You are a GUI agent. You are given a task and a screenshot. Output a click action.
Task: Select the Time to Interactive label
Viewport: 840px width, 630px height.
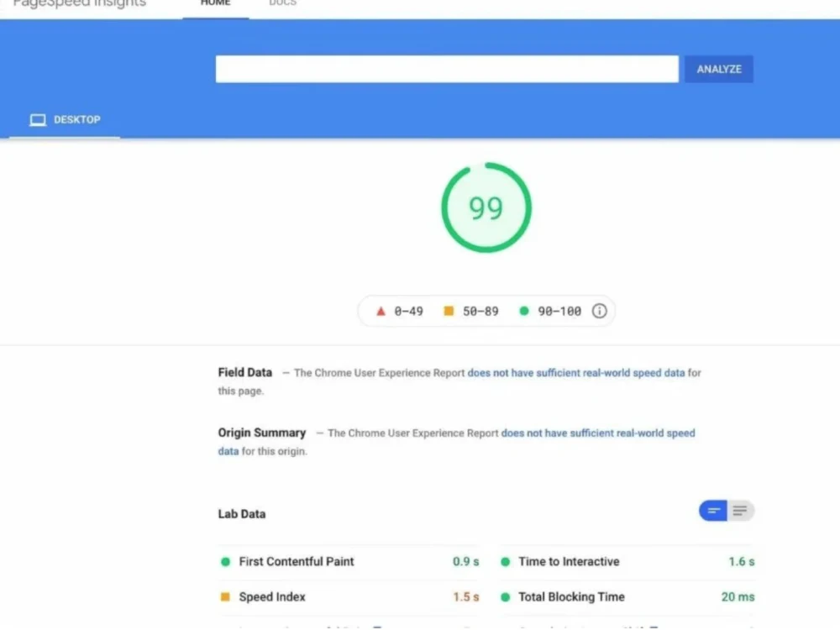pos(569,561)
